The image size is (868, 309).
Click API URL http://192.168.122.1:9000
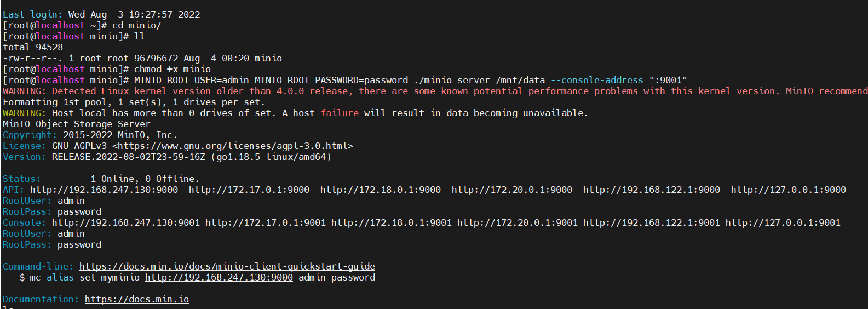click(652, 190)
